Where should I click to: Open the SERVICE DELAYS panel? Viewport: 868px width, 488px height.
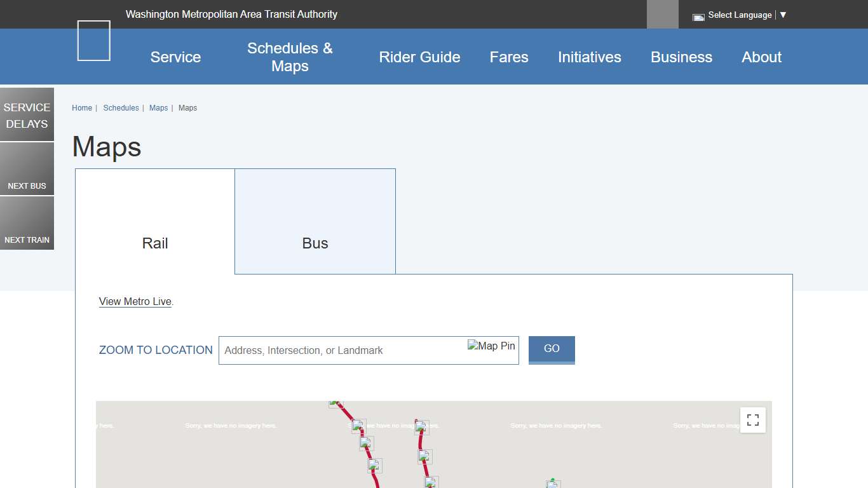coord(27,114)
